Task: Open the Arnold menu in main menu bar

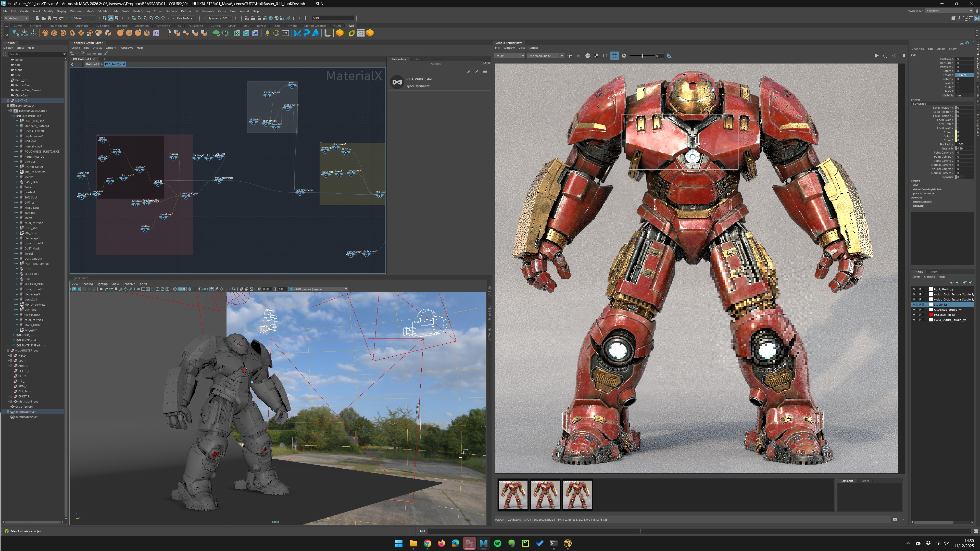Action: coord(244,11)
